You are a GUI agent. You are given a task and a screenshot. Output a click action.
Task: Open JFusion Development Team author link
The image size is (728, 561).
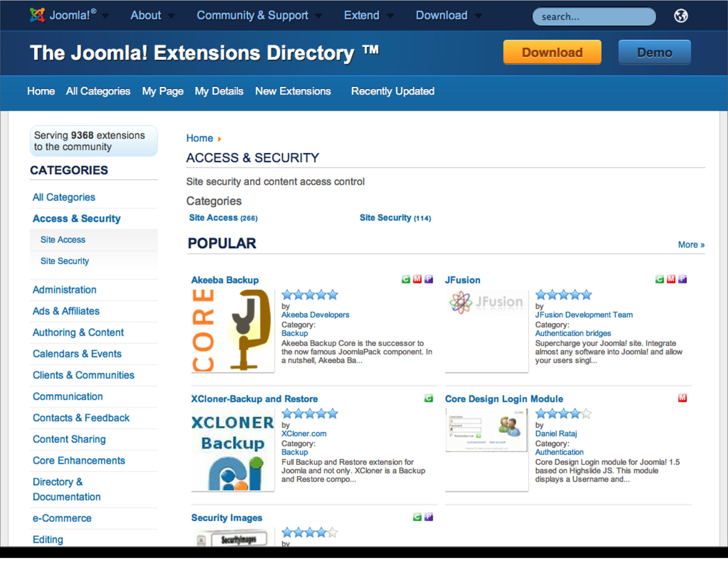click(584, 315)
